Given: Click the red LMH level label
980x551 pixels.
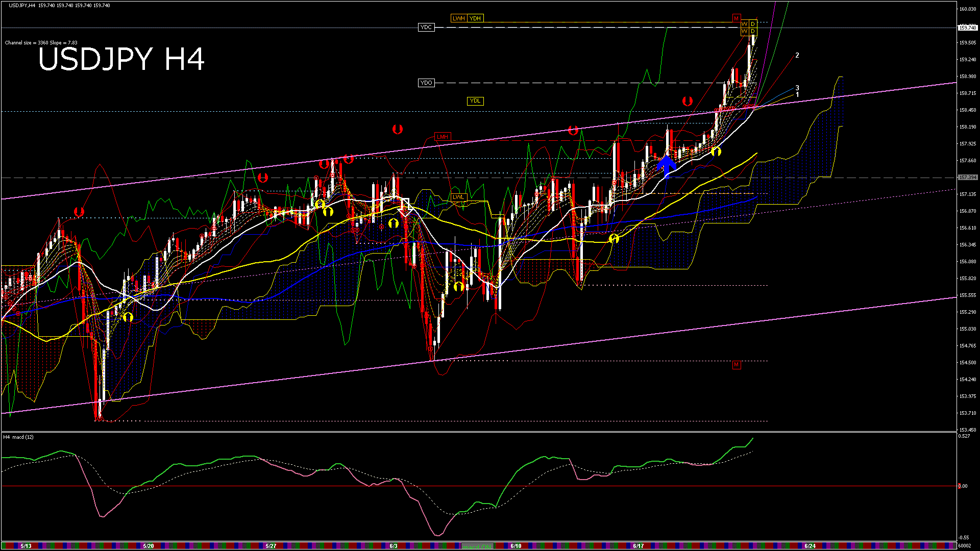Looking at the screenshot, I should (x=442, y=137).
